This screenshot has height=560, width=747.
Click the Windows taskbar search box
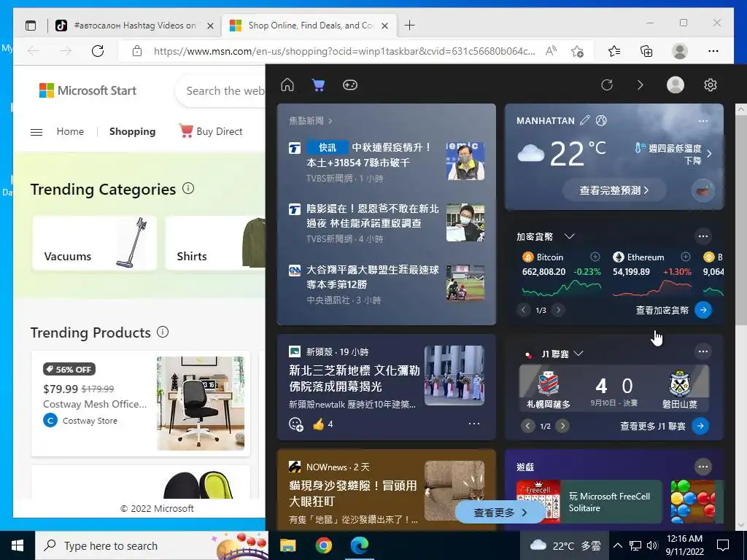pos(152,545)
